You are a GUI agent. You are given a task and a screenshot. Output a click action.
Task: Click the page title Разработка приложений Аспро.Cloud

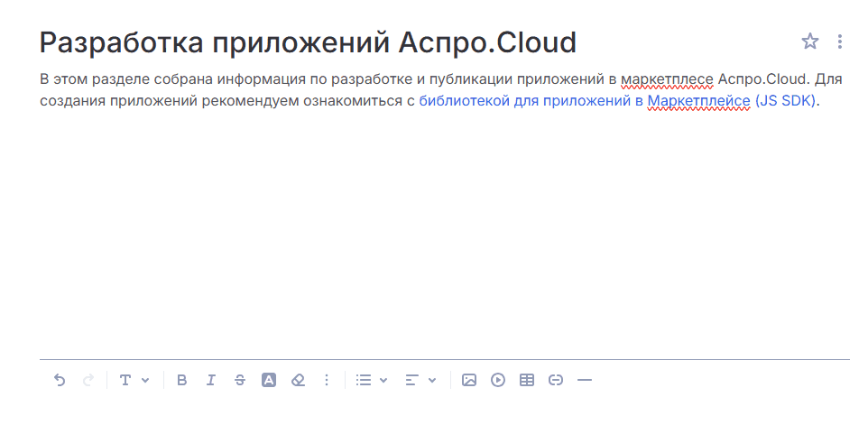click(x=308, y=42)
